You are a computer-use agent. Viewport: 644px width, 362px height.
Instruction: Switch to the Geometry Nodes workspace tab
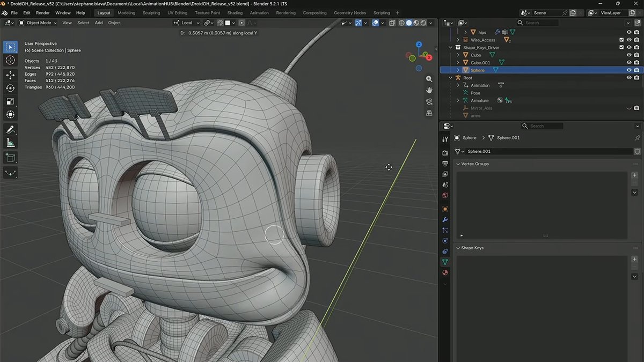point(350,12)
